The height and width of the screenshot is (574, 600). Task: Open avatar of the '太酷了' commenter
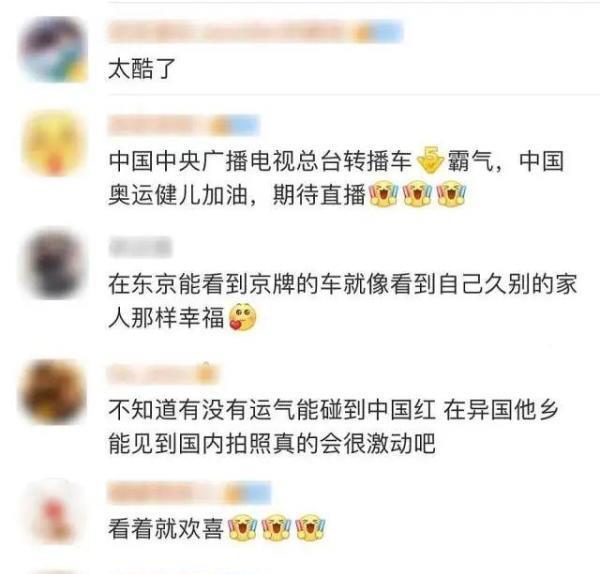coord(54,49)
